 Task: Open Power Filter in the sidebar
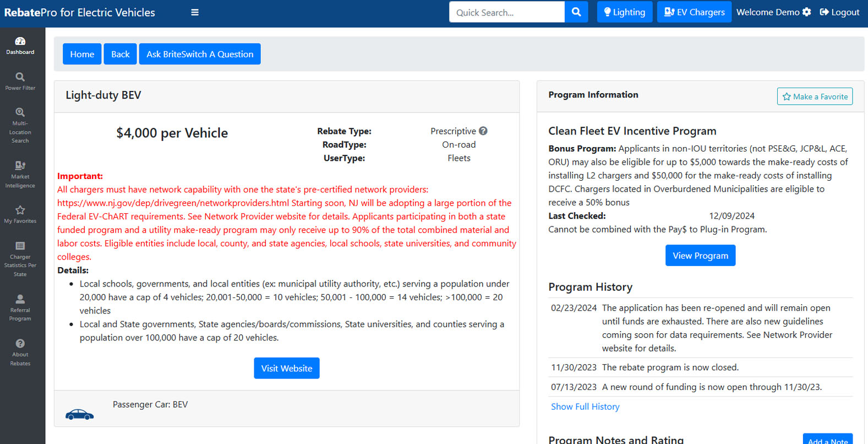pyautogui.click(x=20, y=81)
